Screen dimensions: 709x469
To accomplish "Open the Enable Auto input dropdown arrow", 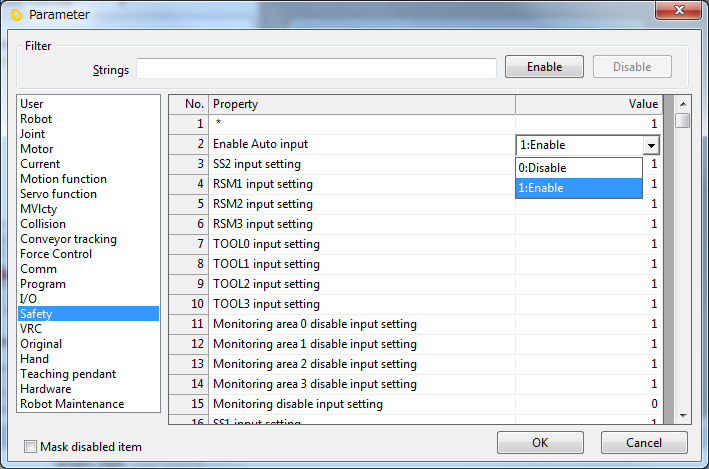I will coord(651,145).
